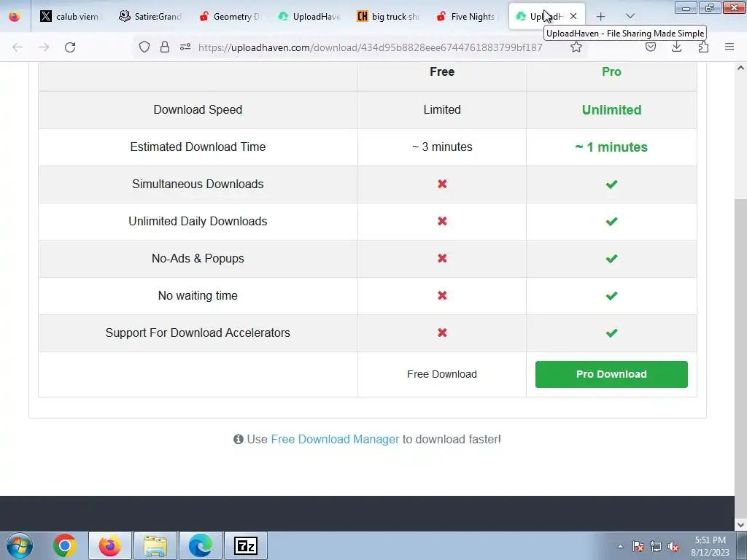Viewport: 747px width, 560px height.
Task: Click the '~ 1 minutes' cell
Action: tap(612, 147)
